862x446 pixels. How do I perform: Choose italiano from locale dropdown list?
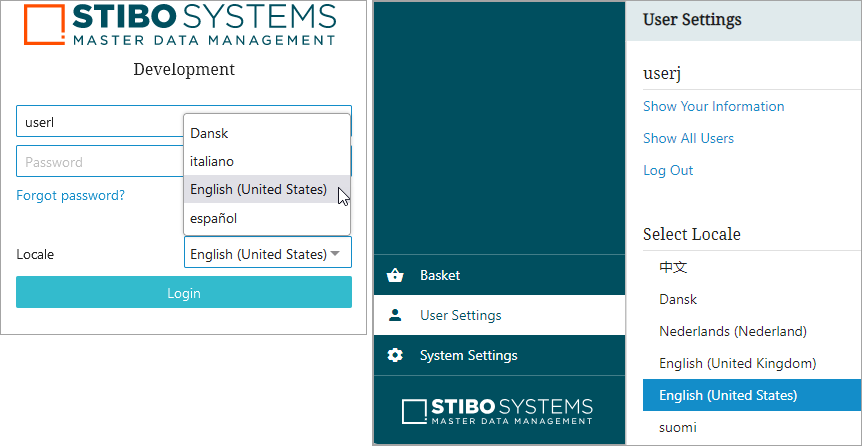(267, 161)
